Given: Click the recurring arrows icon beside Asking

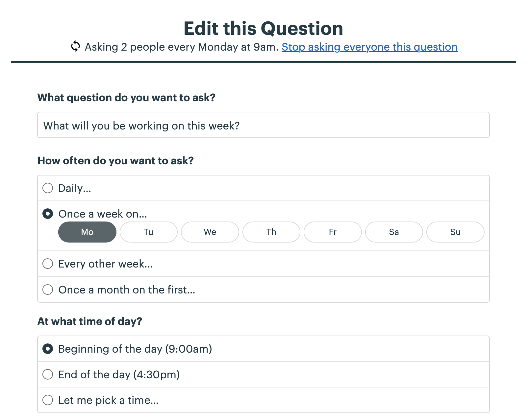Looking at the screenshot, I should pos(75,46).
